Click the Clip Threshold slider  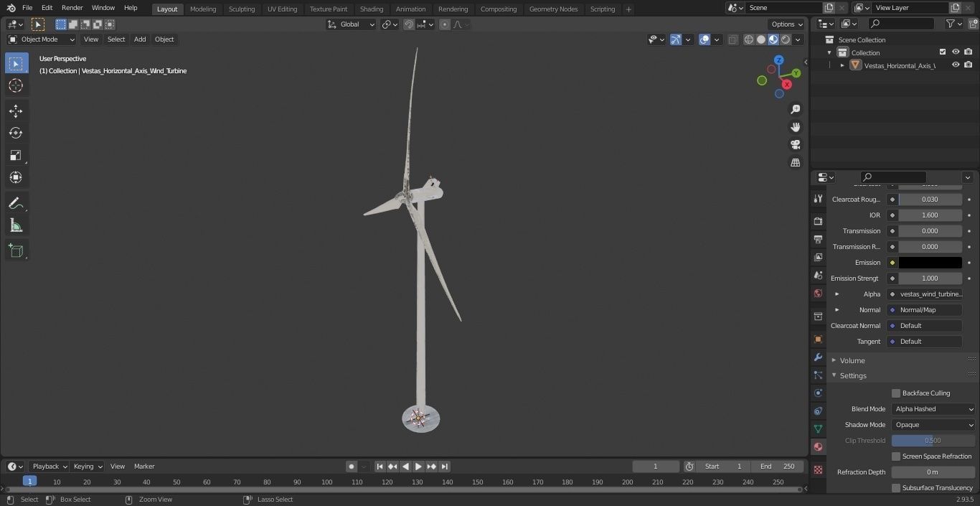[933, 441]
